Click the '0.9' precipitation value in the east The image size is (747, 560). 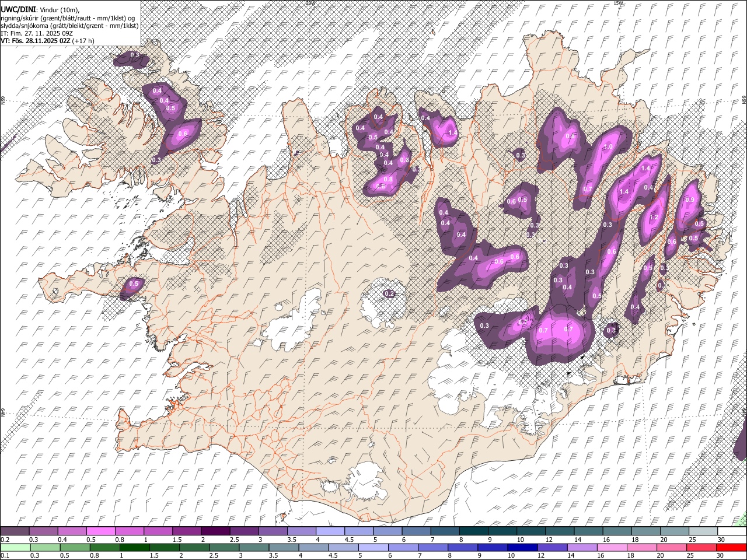pos(690,200)
